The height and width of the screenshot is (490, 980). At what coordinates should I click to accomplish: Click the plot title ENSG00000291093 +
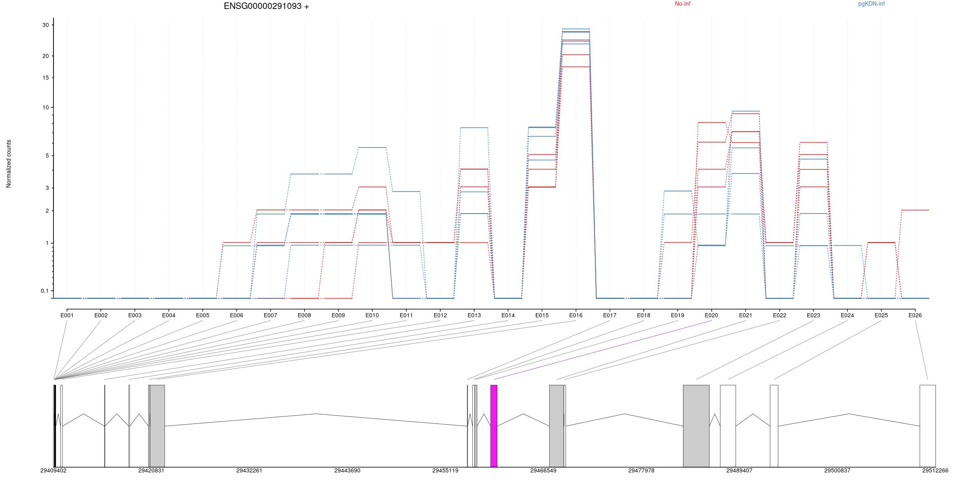point(266,6)
